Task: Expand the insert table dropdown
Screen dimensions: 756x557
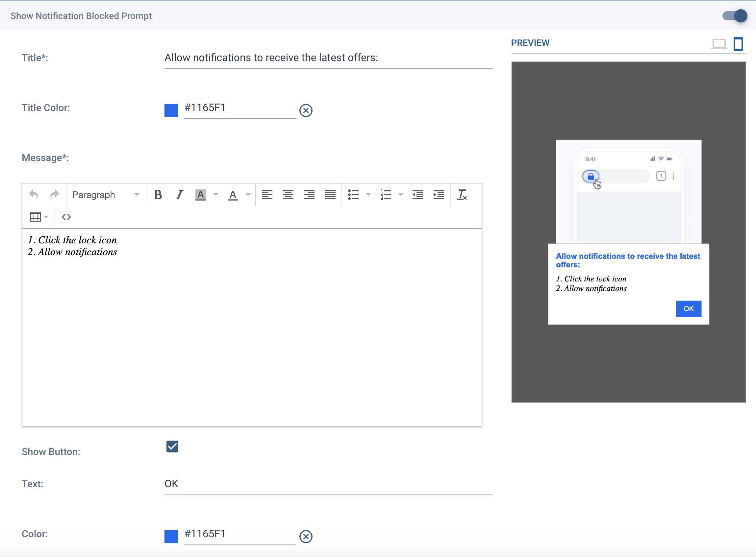Action: coord(46,217)
